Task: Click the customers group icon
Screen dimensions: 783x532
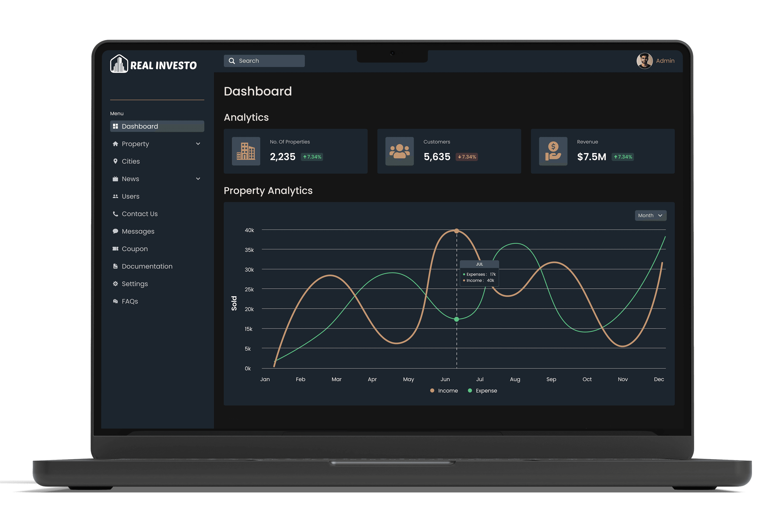Action: point(400,151)
